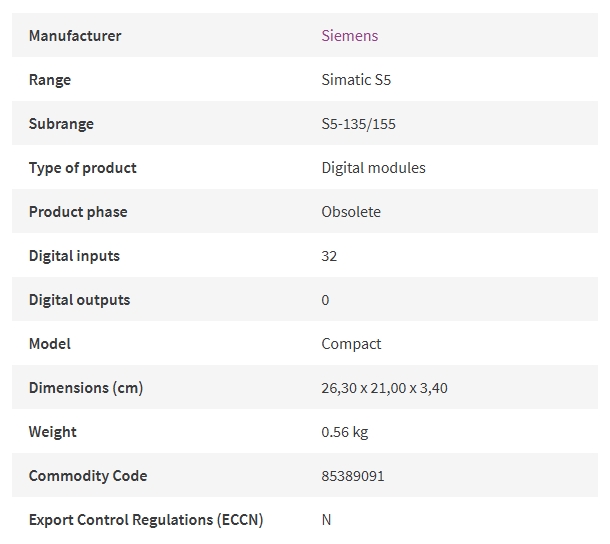This screenshot has height=544, width=610.
Task: Click the Type of product label
Action: tap(82, 168)
